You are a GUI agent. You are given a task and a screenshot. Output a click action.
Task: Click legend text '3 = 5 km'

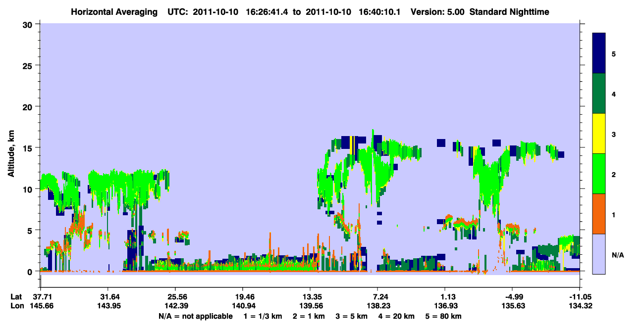(x=351, y=316)
